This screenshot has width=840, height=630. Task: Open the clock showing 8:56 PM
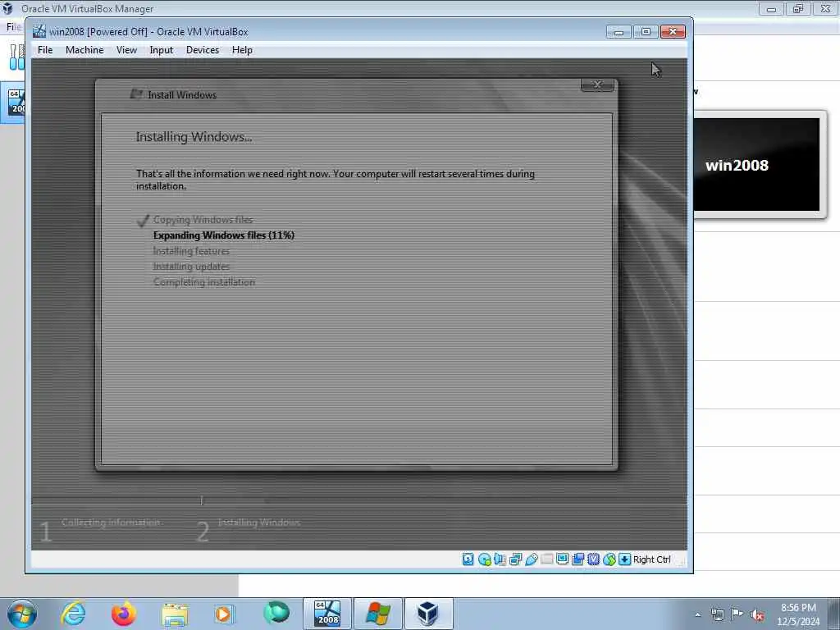pos(798,614)
